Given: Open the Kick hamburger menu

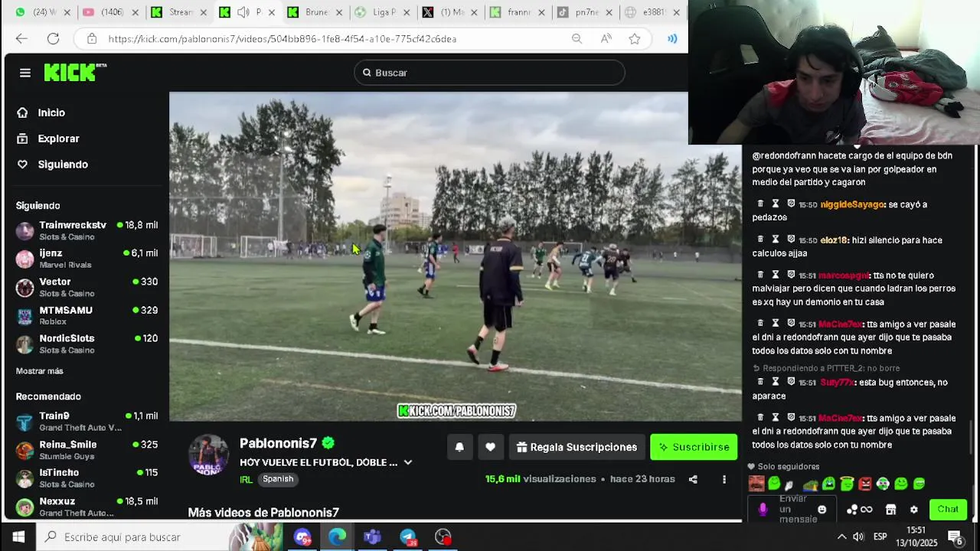Looking at the screenshot, I should [x=25, y=73].
